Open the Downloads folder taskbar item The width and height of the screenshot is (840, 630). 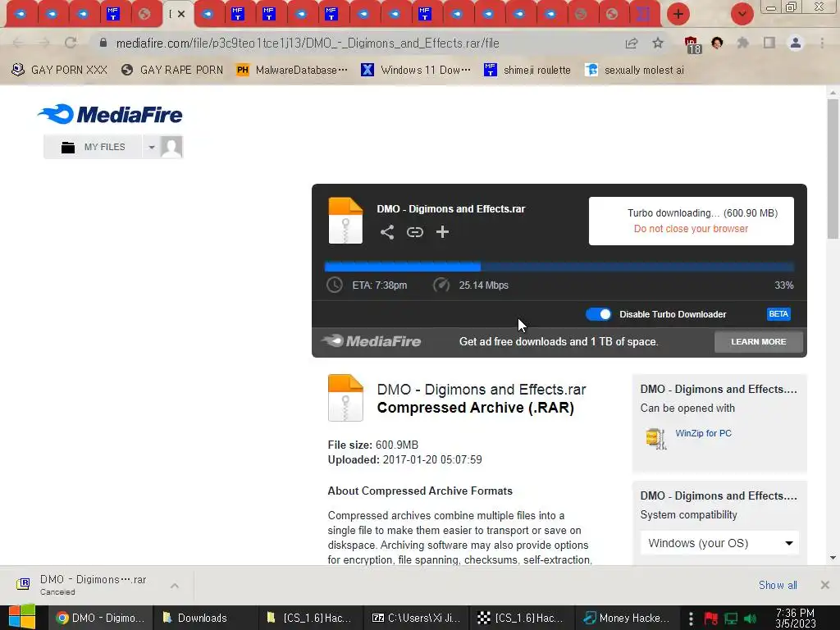click(206, 618)
